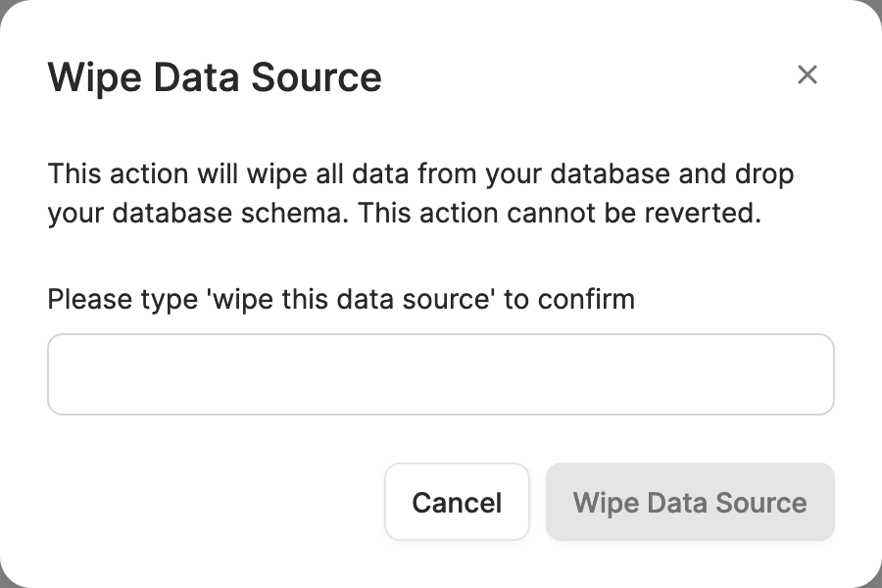Cancel wiping the data source

coord(457,502)
